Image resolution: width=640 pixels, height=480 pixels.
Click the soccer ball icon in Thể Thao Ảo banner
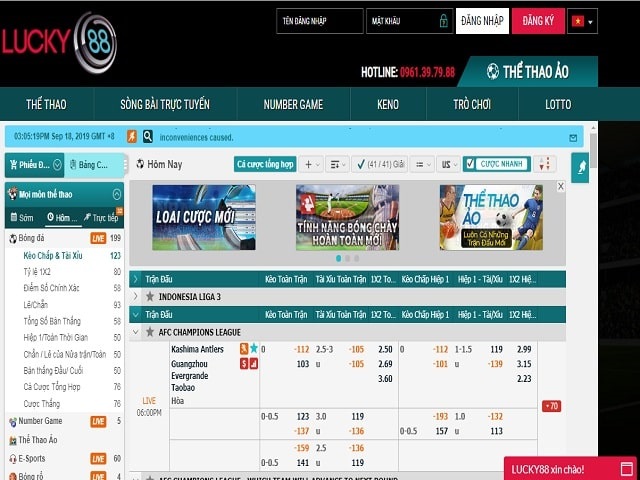pos(493,71)
